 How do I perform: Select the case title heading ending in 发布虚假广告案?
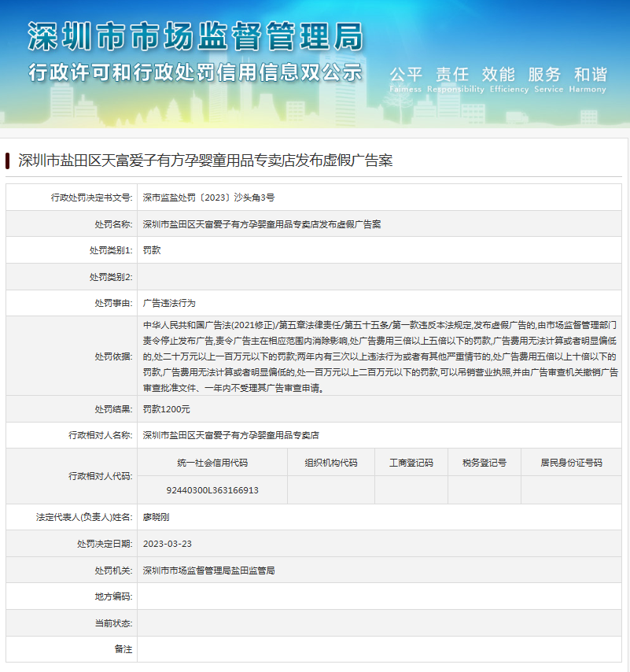[x=204, y=161]
